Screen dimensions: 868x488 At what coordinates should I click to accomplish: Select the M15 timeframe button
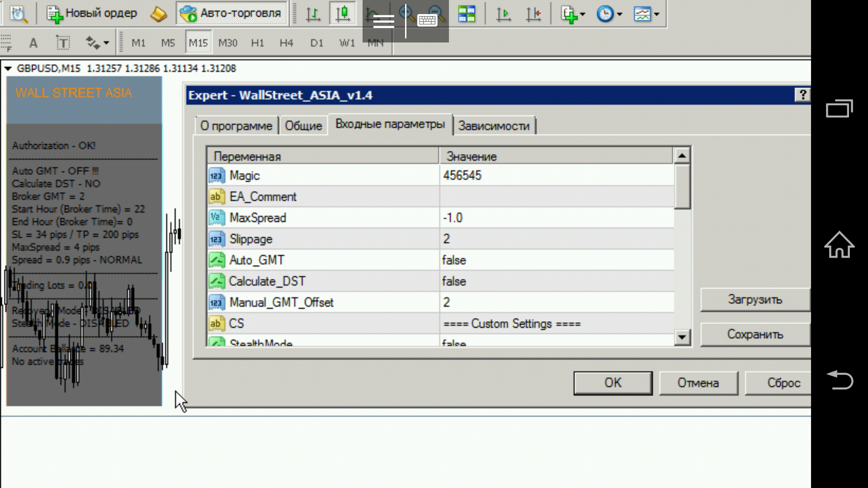pyautogui.click(x=198, y=43)
